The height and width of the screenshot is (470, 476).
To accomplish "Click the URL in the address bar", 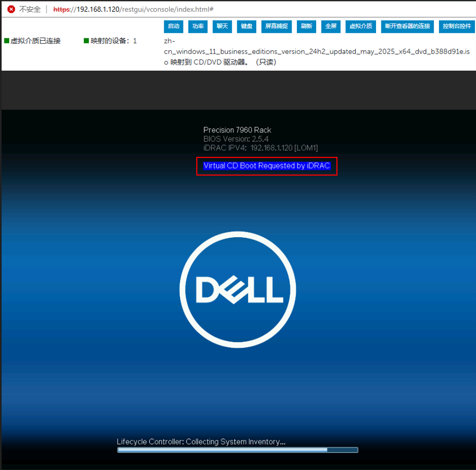I will (133, 10).
